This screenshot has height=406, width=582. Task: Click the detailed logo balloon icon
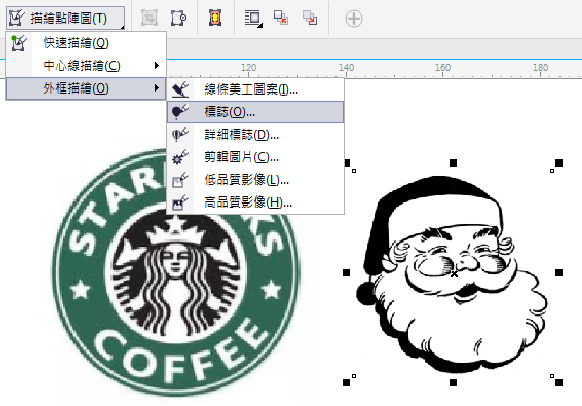tap(180, 135)
